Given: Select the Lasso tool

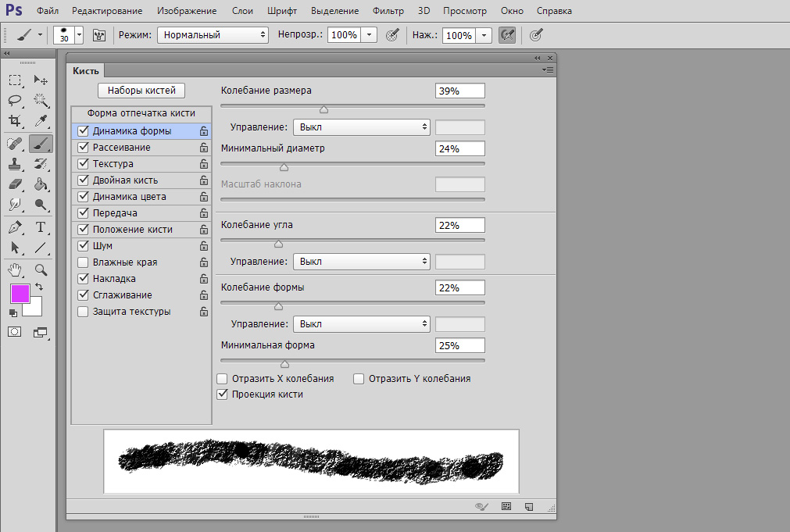Looking at the screenshot, I should tap(15, 100).
